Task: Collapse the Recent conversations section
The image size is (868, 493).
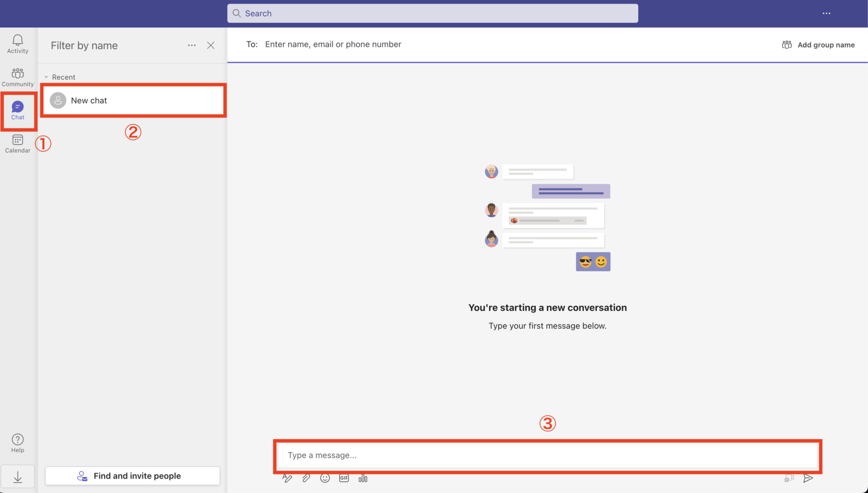Action: [x=46, y=77]
